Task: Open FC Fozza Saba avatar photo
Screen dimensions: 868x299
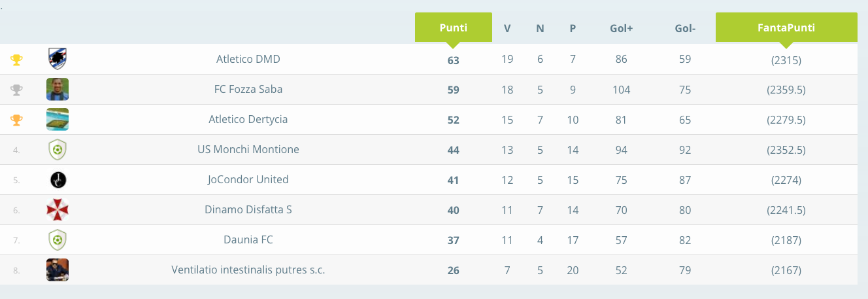Action: coord(58,90)
